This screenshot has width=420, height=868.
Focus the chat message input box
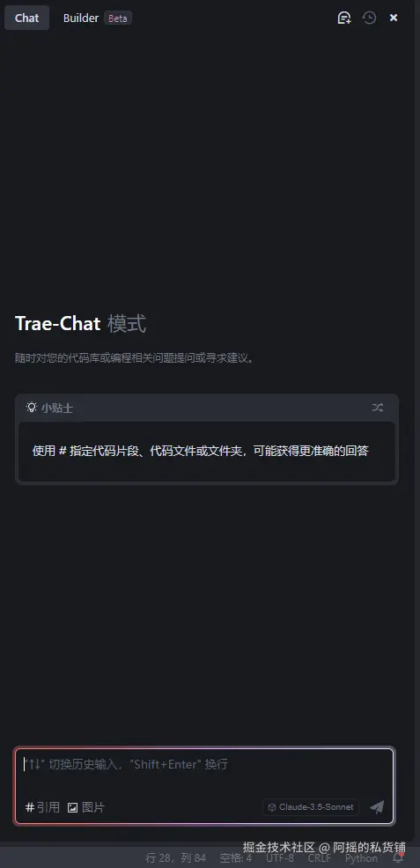pos(204,773)
